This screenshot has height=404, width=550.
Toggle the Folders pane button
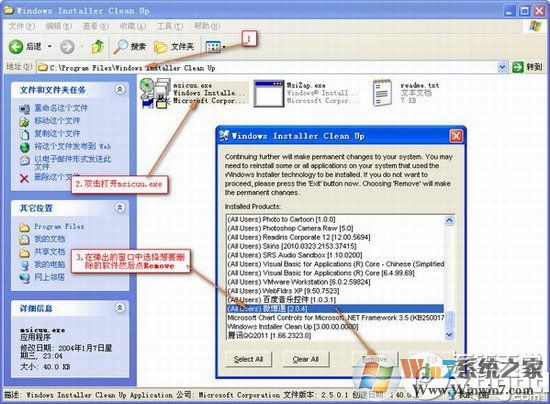pos(174,47)
